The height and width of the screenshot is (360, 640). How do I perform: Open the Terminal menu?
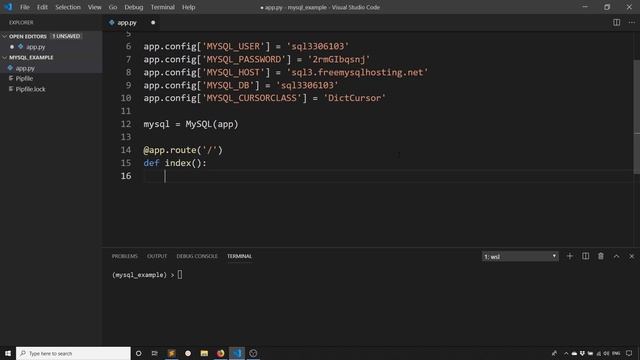point(162,7)
